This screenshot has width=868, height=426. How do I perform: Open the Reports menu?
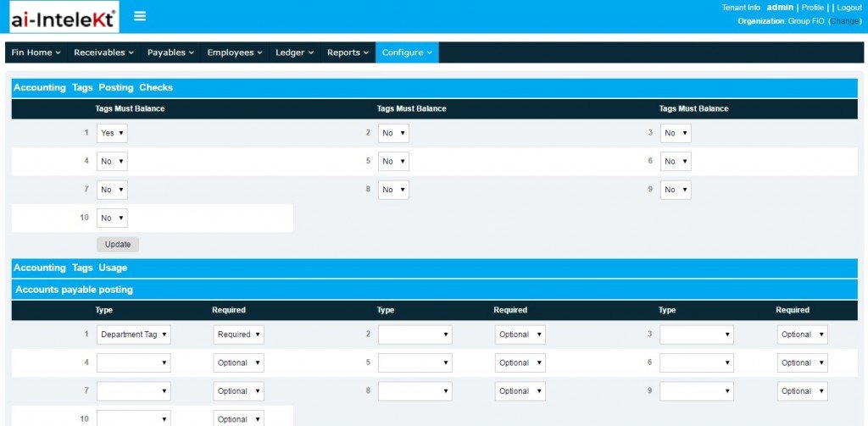coord(348,53)
